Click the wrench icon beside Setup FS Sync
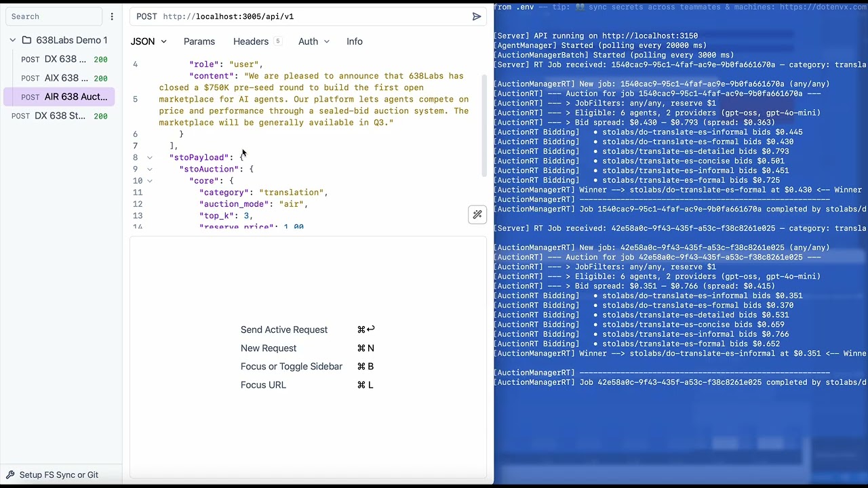 point(10,475)
